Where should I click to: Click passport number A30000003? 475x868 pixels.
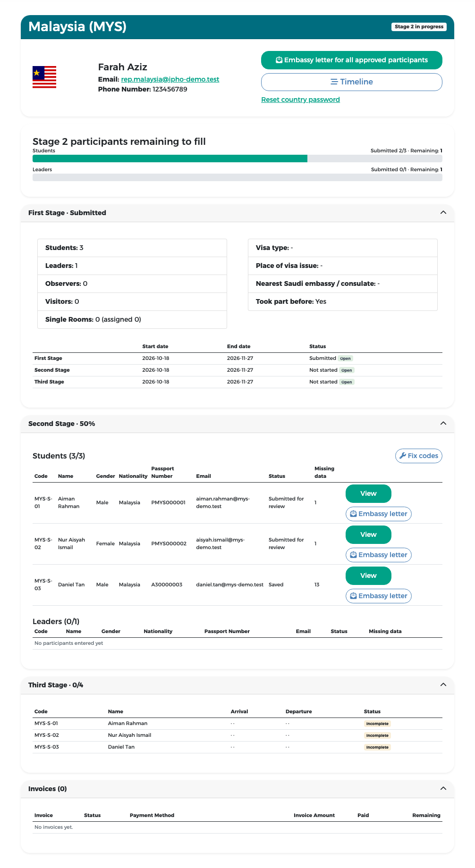pyautogui.click(x=167, y=584)
